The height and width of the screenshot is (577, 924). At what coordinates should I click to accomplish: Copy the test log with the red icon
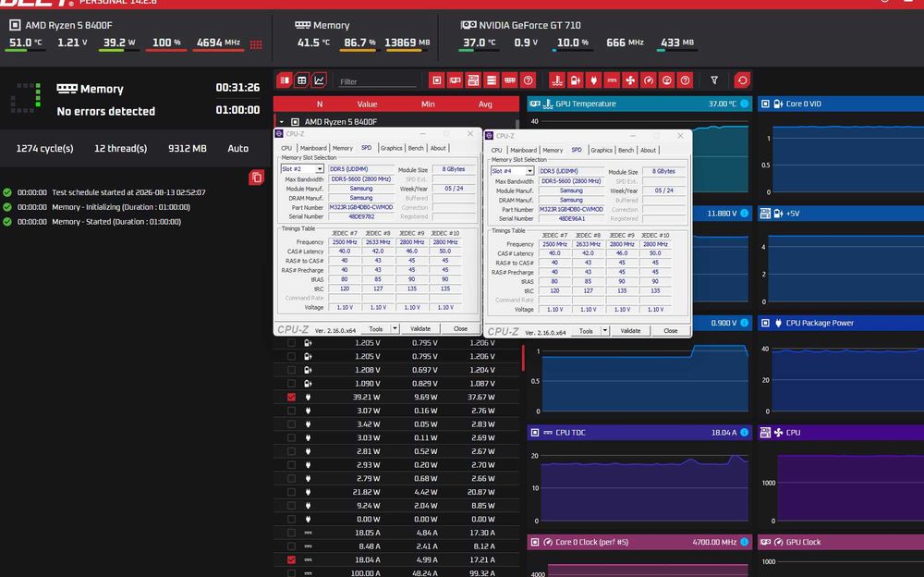coord(256,177)
